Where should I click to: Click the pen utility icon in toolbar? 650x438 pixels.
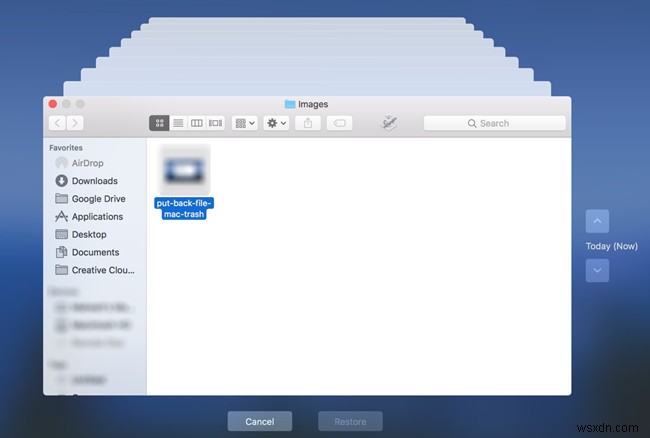click(x=389, y=123)
